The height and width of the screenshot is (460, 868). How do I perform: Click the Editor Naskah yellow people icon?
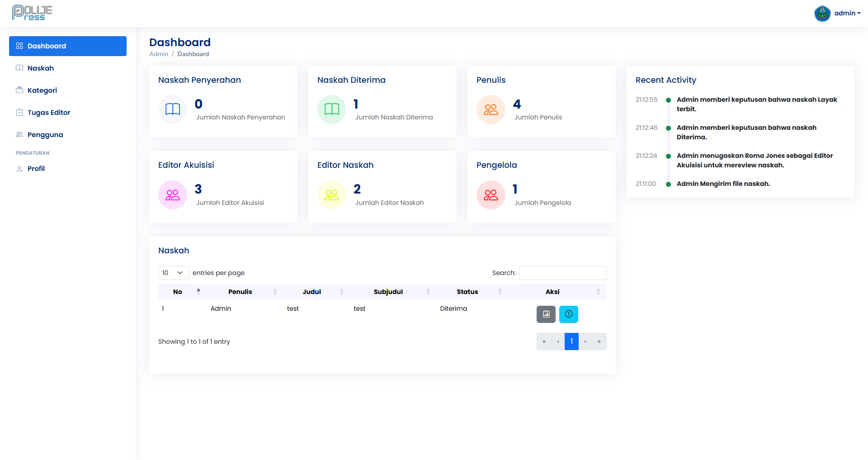[x=332, y=195]
